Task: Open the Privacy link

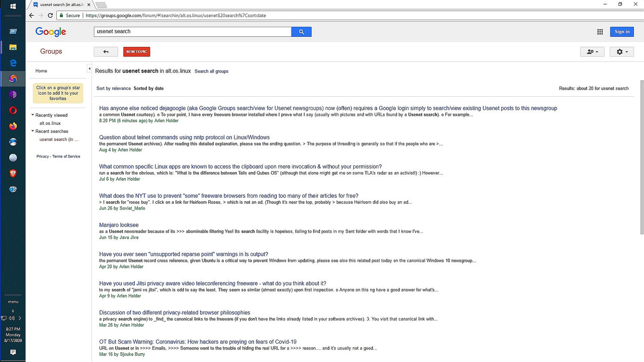Action: [x=42, y=157]
